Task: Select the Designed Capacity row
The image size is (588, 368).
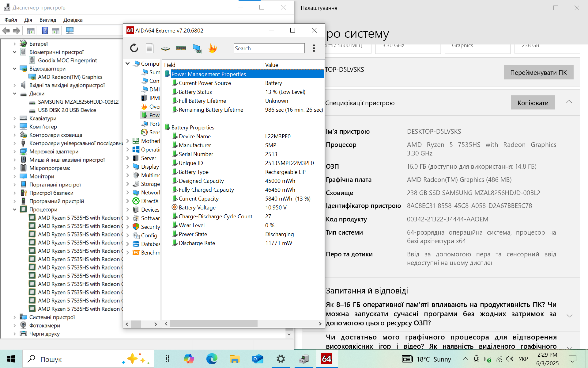Action: tap(244, 181)
